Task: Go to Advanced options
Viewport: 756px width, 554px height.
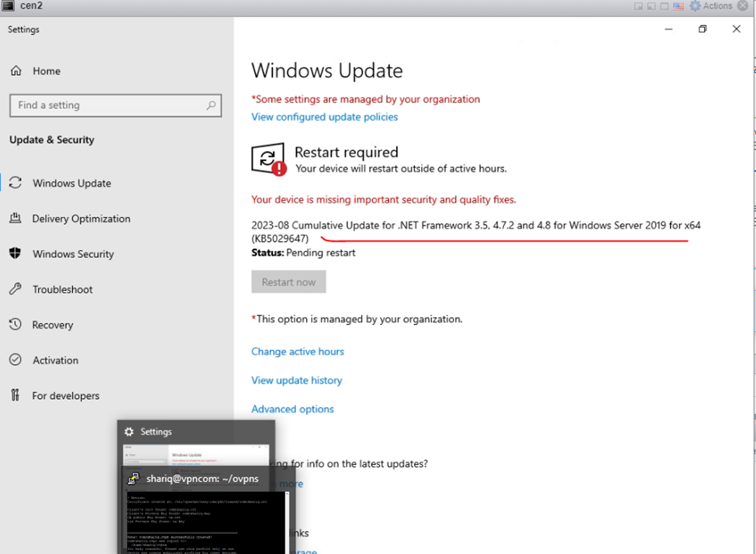Action: click(x=292, y=409)
